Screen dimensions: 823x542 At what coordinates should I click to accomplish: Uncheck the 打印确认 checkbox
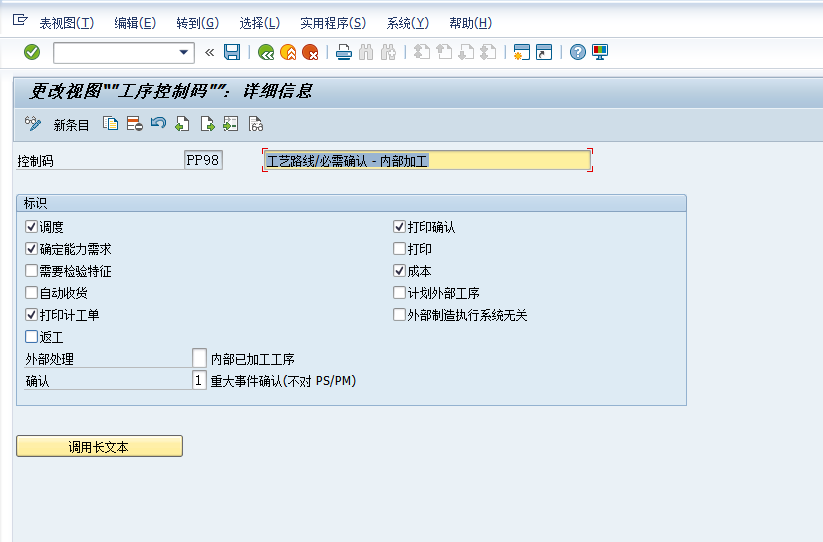click(x=399, y=227)
